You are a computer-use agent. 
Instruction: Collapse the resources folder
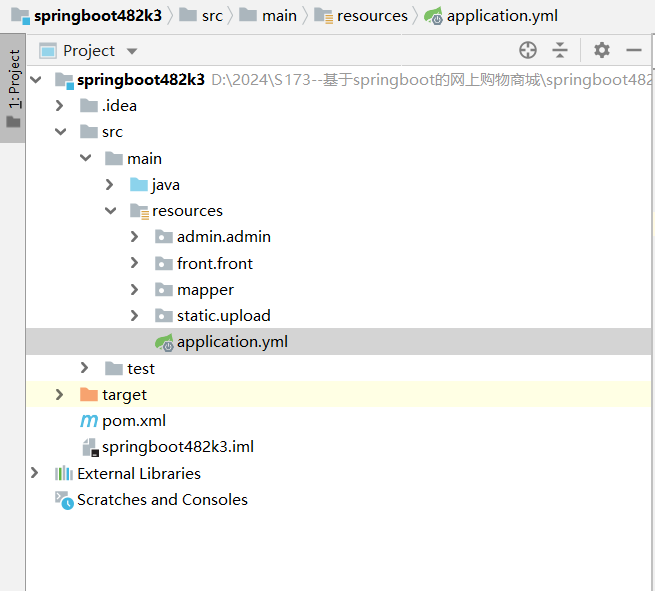[x=110, y=211]
